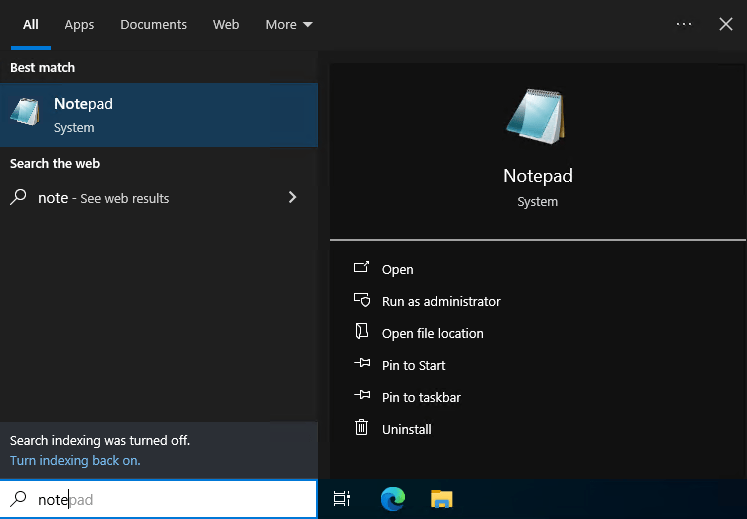
Task: Click the Search the web heading
Action: 55,163
